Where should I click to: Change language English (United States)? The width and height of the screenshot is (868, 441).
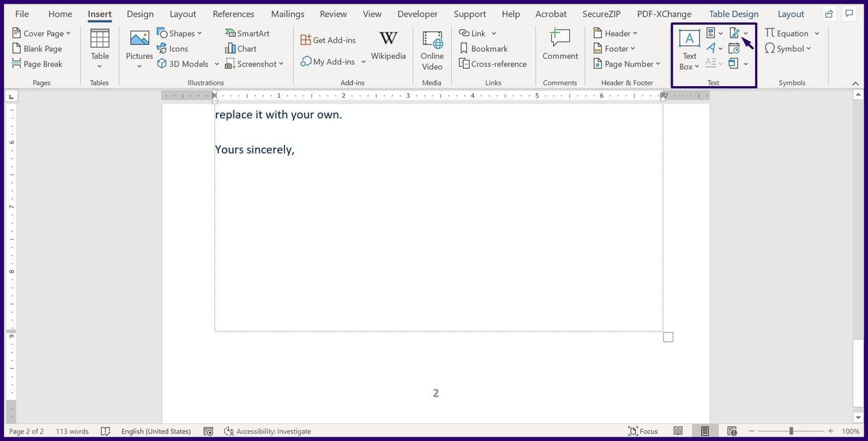[x=156, y=431]
